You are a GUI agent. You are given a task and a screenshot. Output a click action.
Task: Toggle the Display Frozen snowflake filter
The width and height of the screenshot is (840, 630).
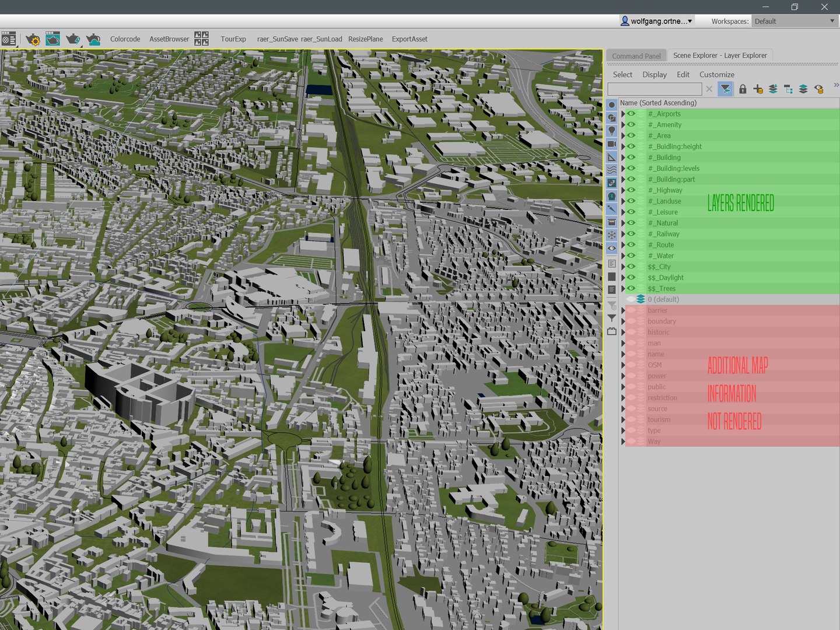tap(611, 235)
